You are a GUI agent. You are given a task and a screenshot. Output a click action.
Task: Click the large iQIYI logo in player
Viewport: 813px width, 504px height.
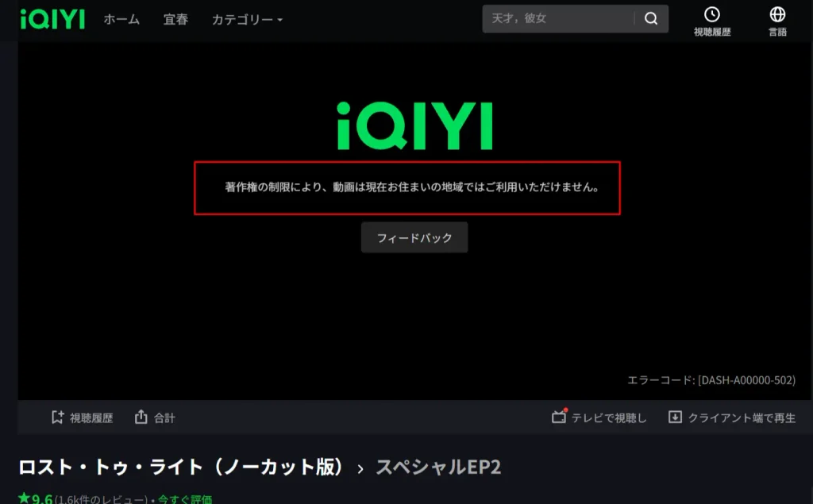click(414, 126)
